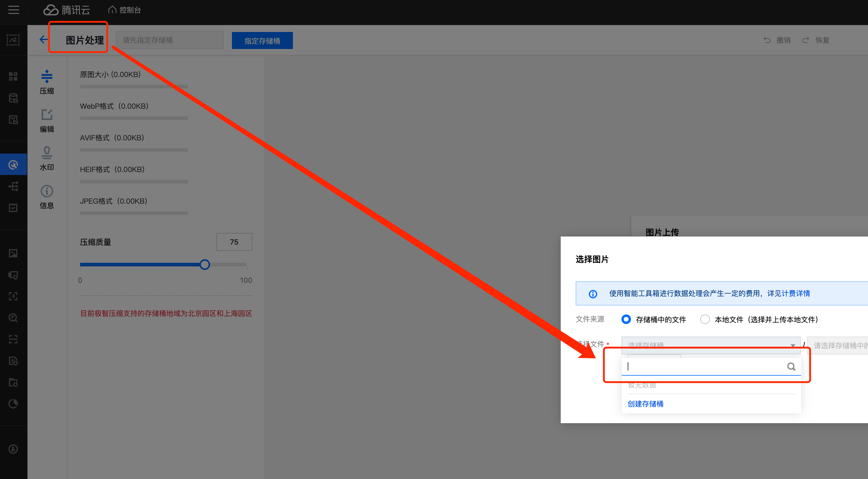Select 存储桶中的文件 radio option
The height and width of the screenshot is (479, 868).
pos(626,319)
